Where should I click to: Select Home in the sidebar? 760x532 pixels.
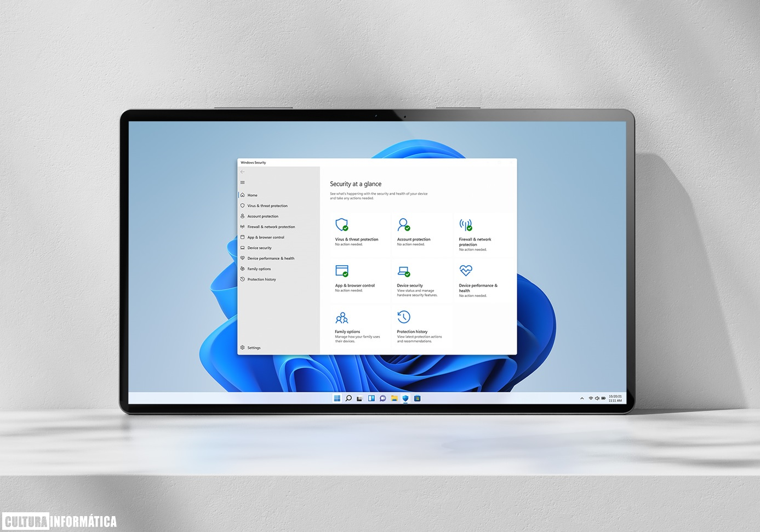point(278,195)
